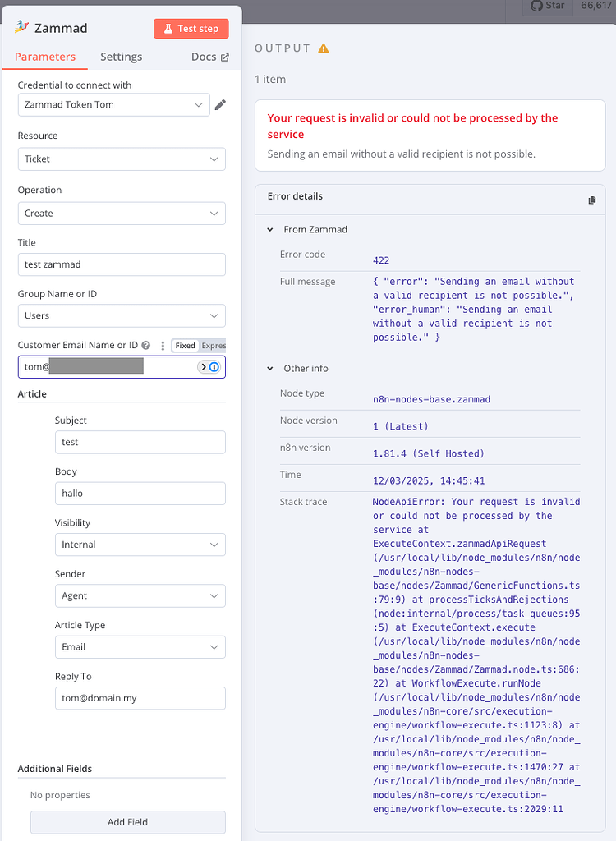Screen dimensions: 616x841
Task: Change Visibility using the Internal dropdown
Action: click(x=140, y=545)
